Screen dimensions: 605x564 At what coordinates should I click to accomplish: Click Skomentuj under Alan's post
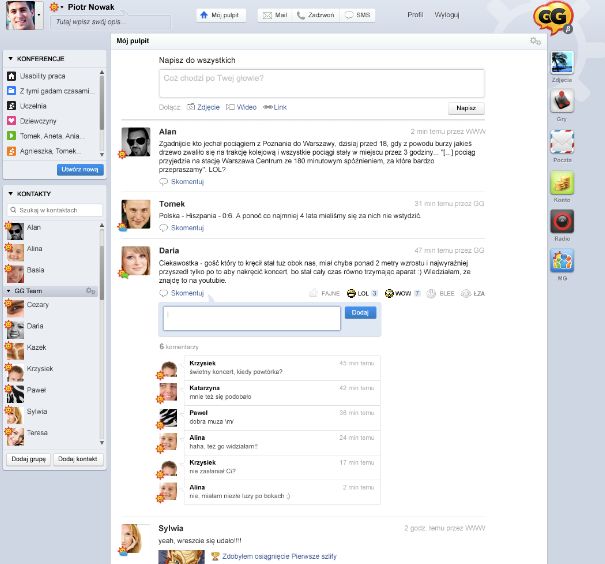[x=182, y=182]
